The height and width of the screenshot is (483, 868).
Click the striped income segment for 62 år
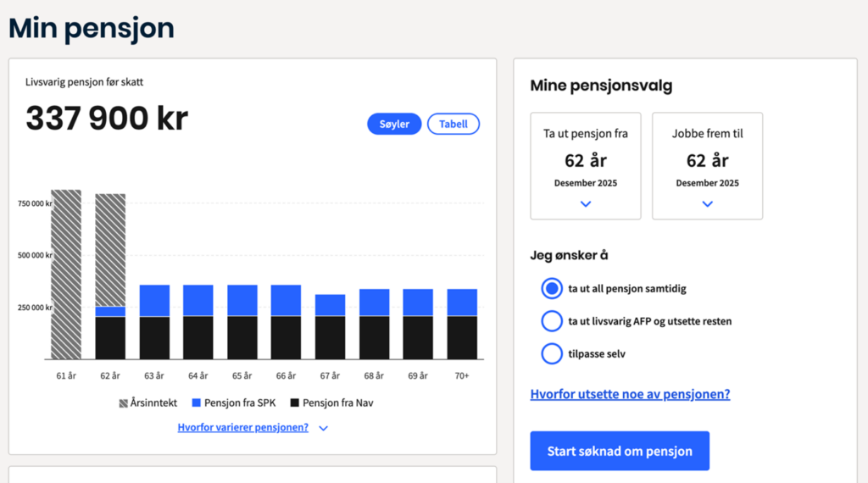pyautogui.click(x=110, y=250)
